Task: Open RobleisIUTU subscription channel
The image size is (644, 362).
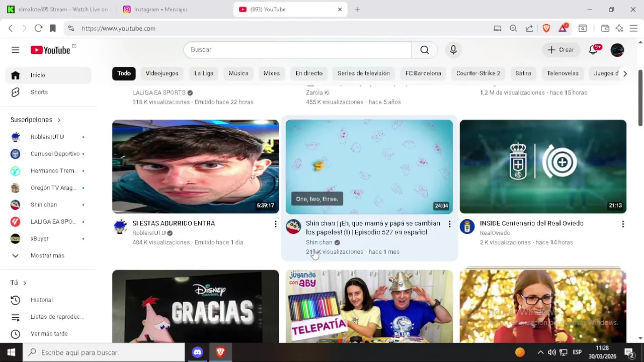Action: [x=48, y=137]
